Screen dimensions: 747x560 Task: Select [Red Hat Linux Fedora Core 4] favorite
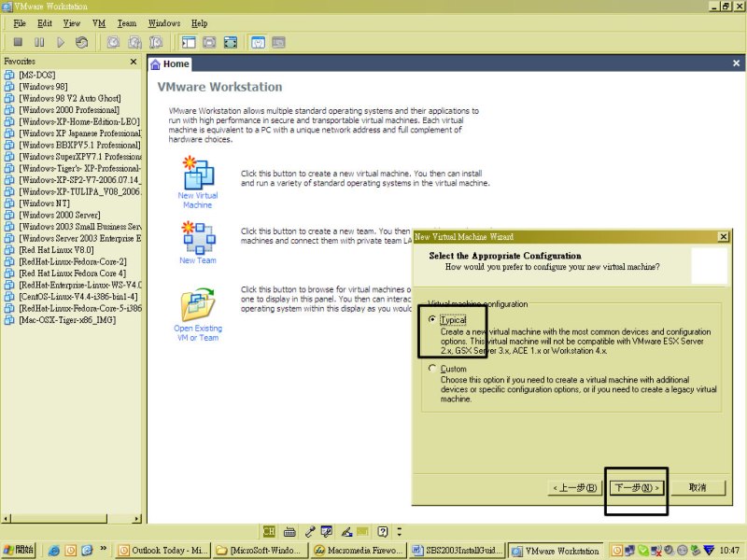73,273
